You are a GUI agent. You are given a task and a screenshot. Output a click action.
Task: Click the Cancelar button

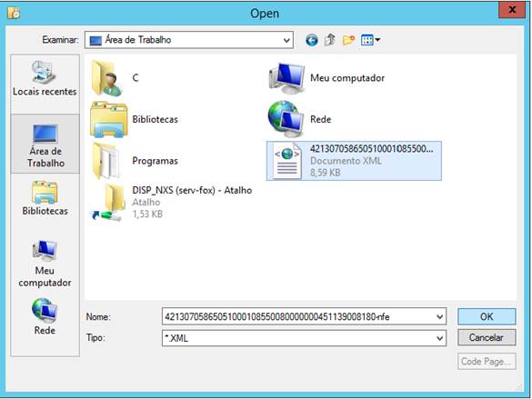click(x=487, y=337)
